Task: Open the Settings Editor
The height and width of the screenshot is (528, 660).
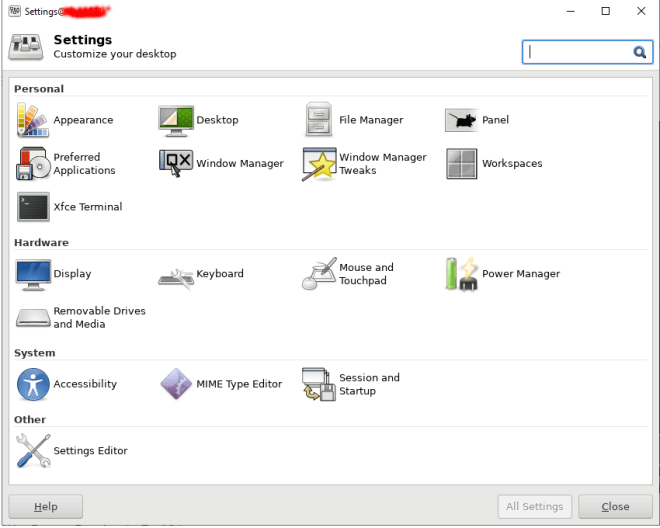Action: pyautogui.click(x=33, y=451)
